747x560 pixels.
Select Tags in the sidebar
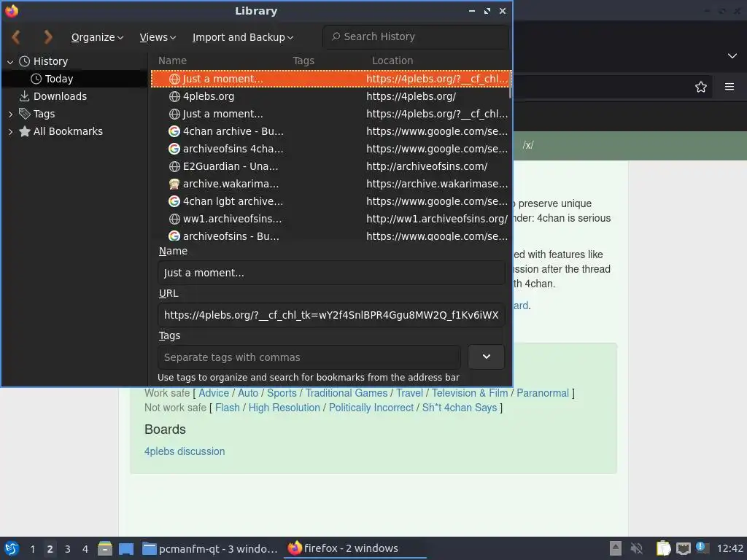(x=44, y=114)
